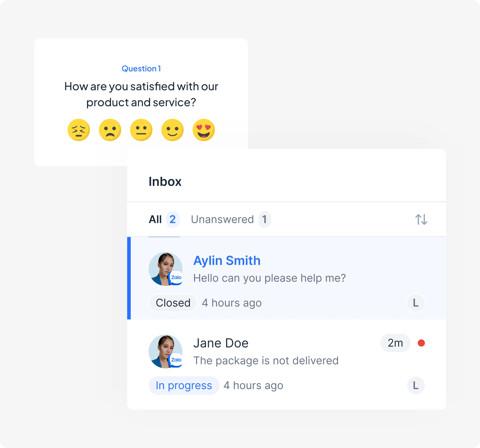Choose the heart-eyes emoji rating

204,130
